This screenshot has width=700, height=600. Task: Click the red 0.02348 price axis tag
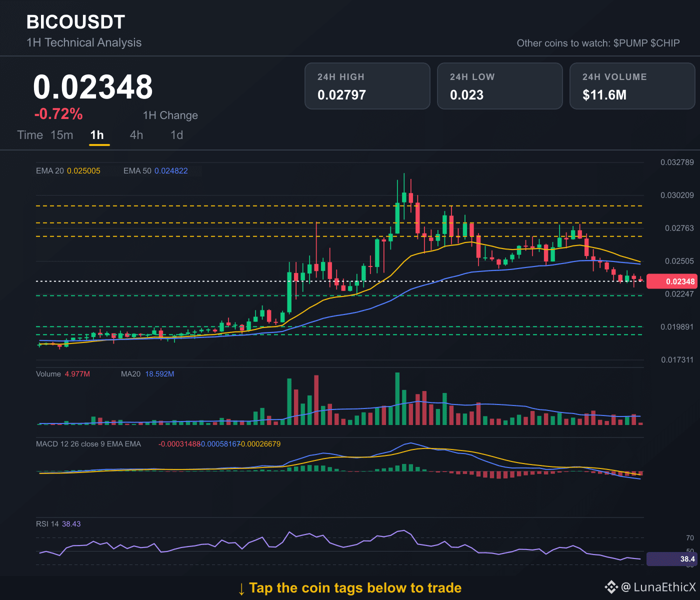click(x=671, y=281)
